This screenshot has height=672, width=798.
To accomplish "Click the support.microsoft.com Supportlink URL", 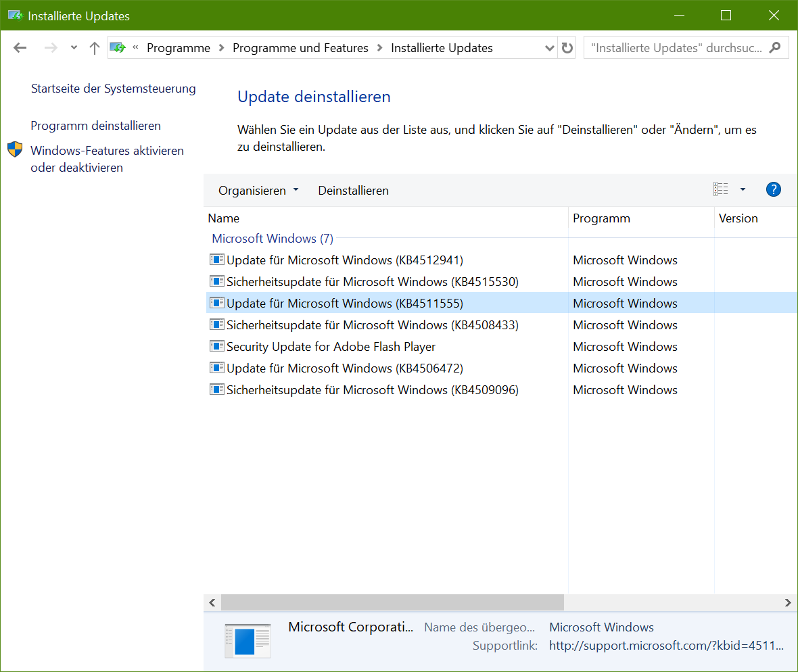I will (x=666, y=646).
